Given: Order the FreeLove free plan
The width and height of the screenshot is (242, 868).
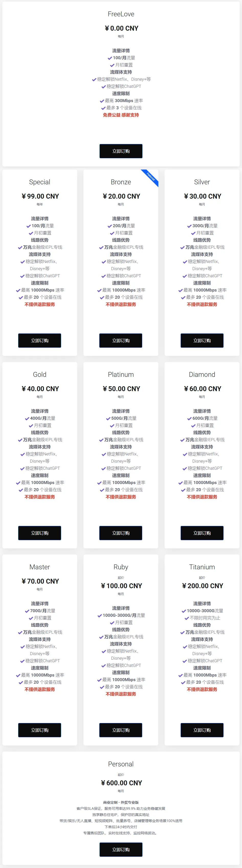Looking at the screenshot, I should [121, 151].
